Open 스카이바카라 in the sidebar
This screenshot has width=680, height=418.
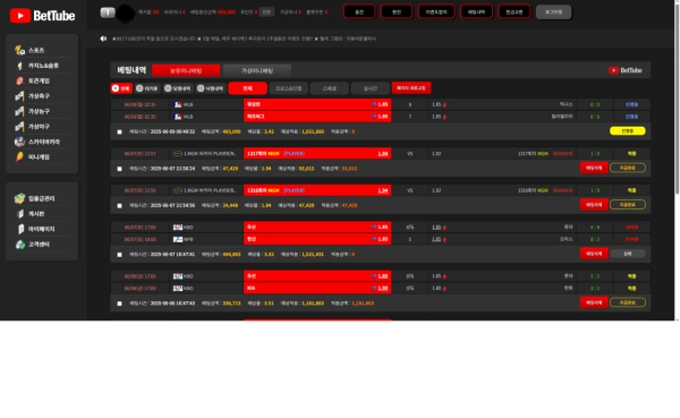pos(42,142)
